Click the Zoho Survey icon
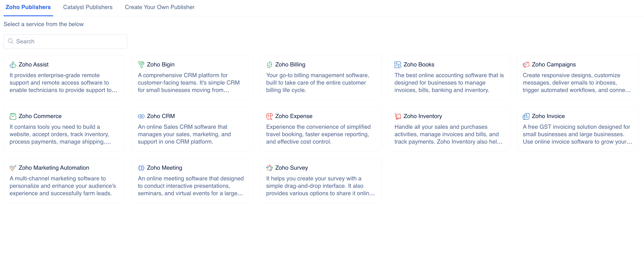This screenshot has width=644, height=263. 270,168
